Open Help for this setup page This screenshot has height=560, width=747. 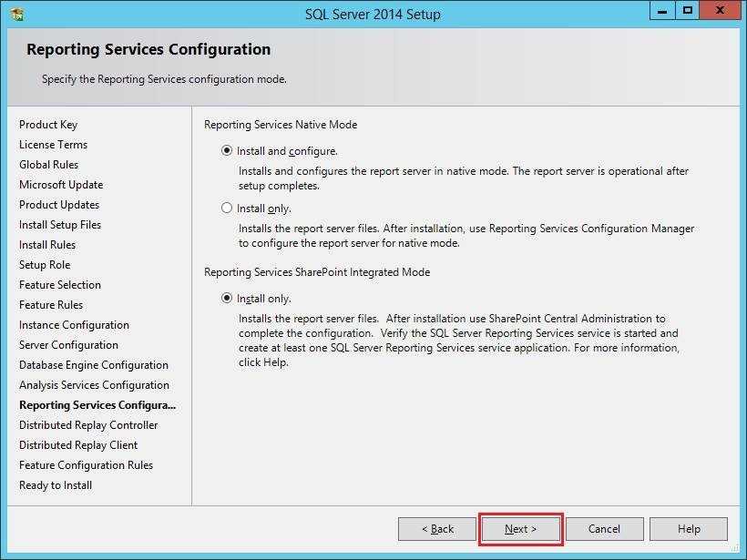[689, 529]
